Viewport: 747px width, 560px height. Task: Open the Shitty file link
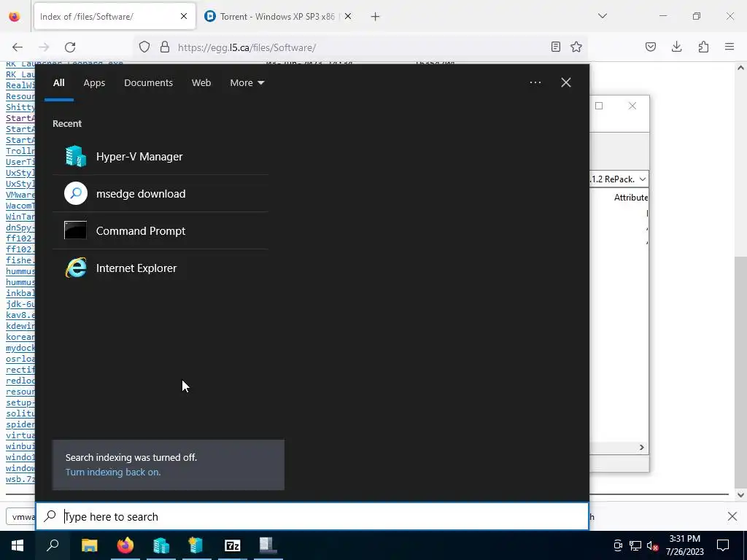tap(20, 107)
